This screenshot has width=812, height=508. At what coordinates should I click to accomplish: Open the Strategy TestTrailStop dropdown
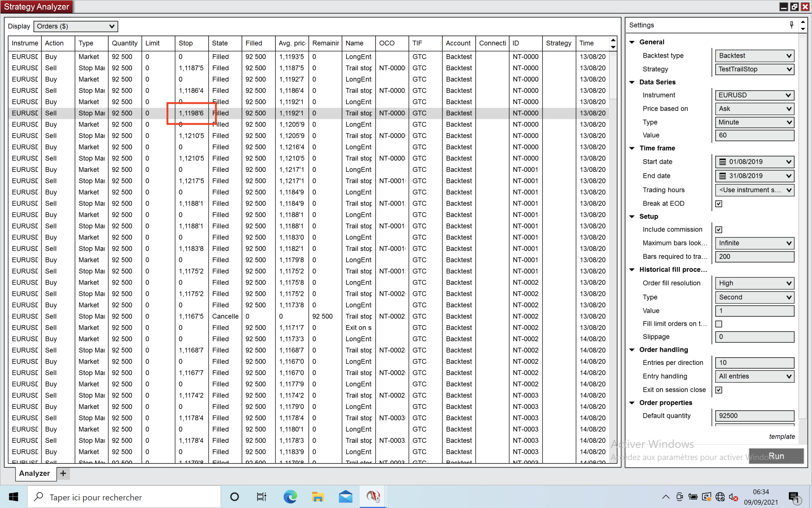pos(754,69)
